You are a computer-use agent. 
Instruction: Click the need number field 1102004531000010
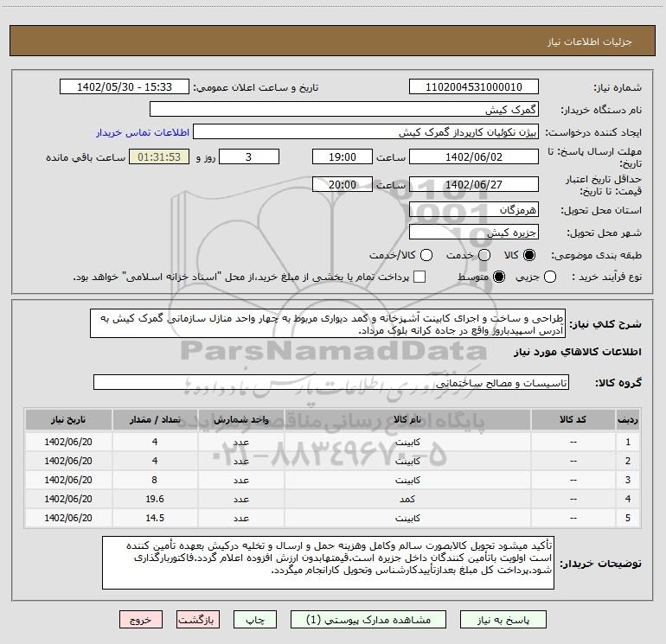tap(474, 86)
